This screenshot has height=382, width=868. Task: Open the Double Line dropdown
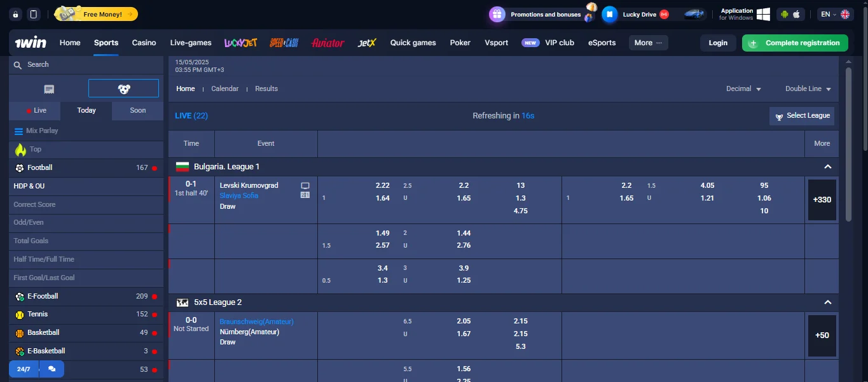(808, 89)
